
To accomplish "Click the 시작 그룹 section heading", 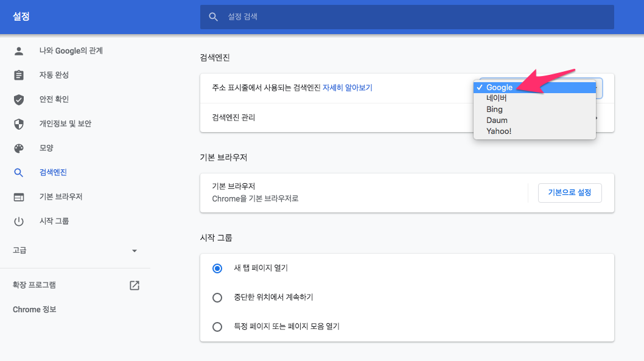I will pos(216,238).
